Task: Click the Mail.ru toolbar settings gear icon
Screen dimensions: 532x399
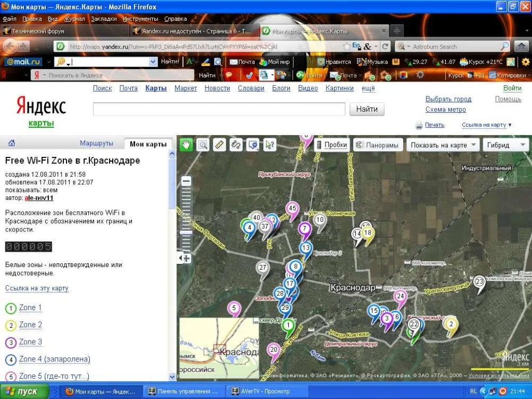Action: pyautogui.click(x=525, y=62)
